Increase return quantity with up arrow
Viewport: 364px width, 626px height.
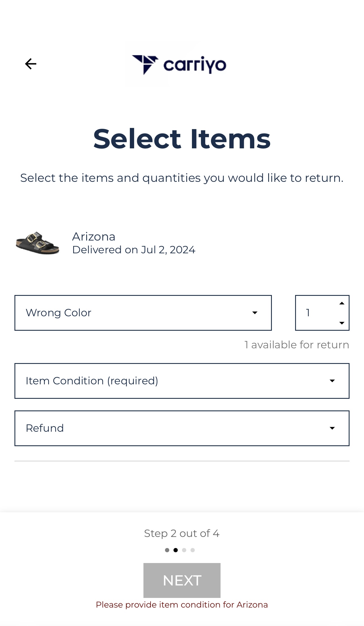[x=342, y=303]
